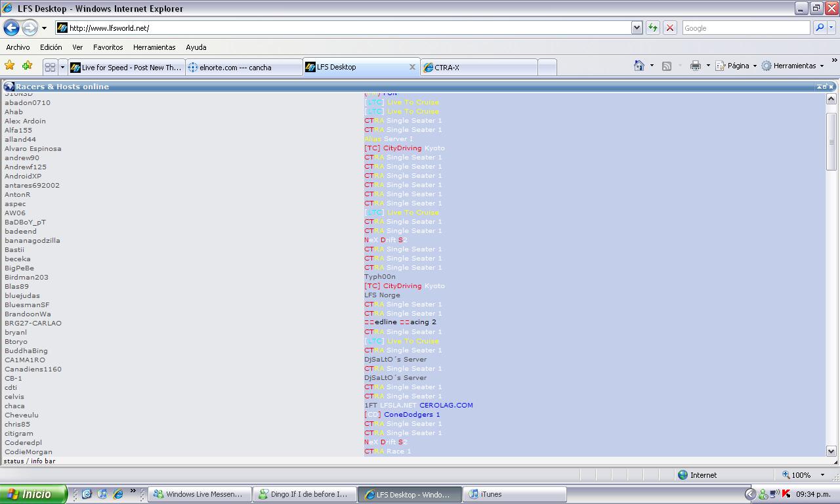
Task: Expand the Quick Launch overflow chevron
Action: pyautogui.click(x=133, y=490)
